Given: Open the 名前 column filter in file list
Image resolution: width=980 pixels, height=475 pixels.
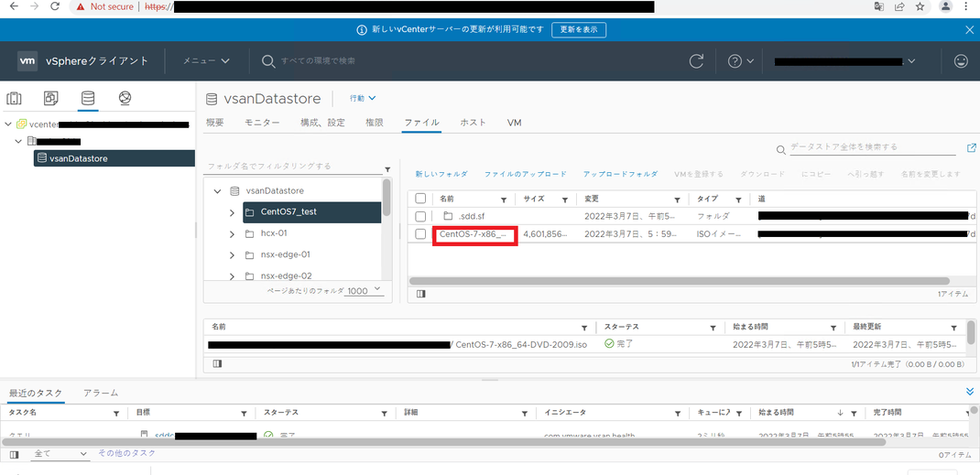Looking at the screenshot, I should tap(504, 200).
